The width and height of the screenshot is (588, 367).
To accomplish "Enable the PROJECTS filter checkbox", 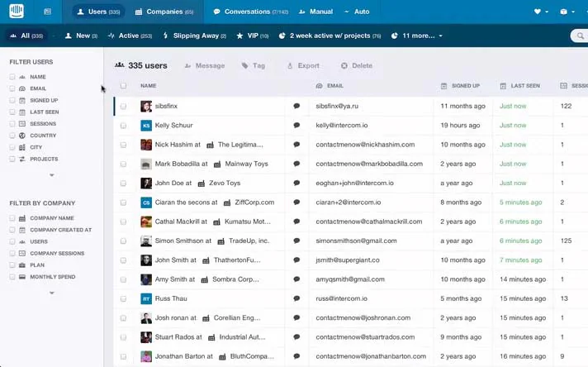I will [x=12, y=159].
